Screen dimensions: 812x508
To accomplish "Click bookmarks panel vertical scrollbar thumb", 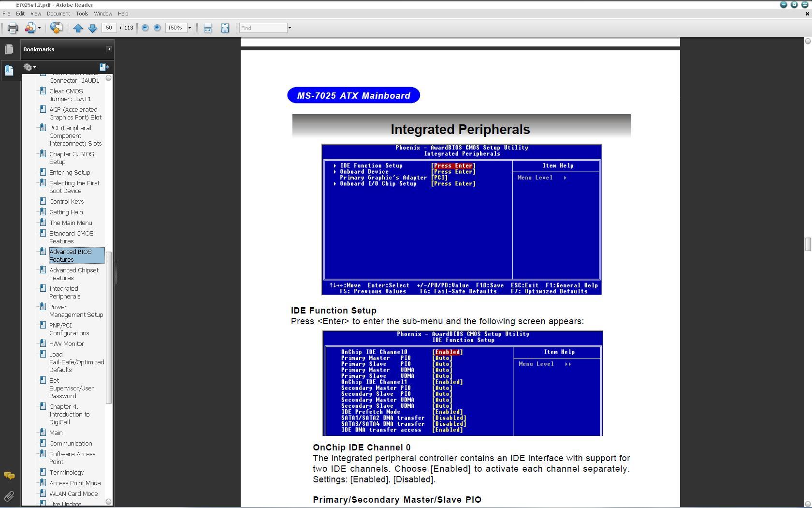I will pos(109,328).
